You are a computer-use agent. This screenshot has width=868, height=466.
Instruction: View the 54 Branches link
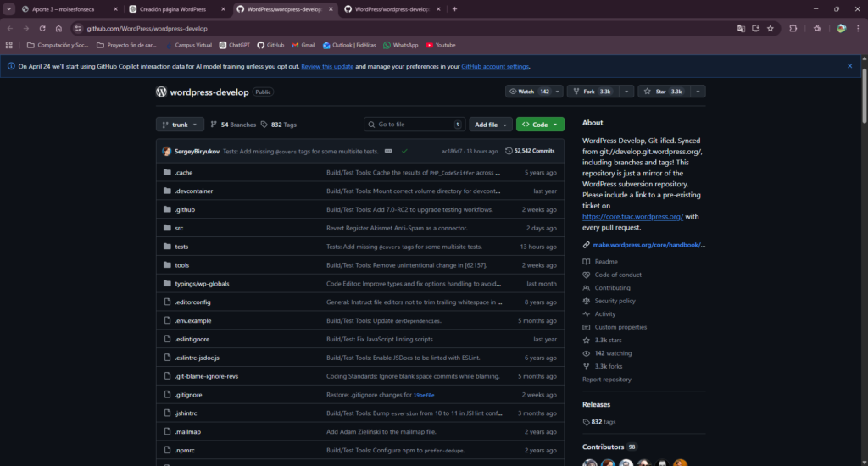point(233,125)
